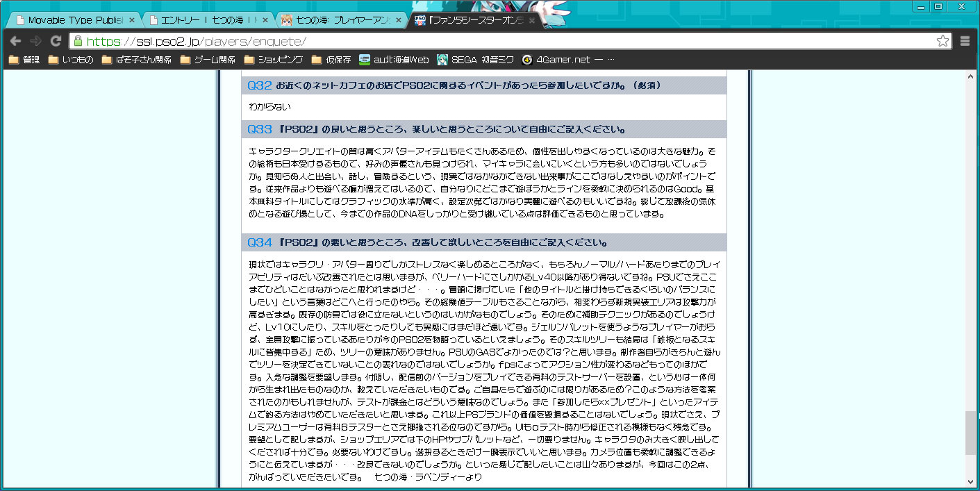Open the ぱそ子さん関係 bookmark folder
The height and width of the screenshot is (491, 980).
137,60
